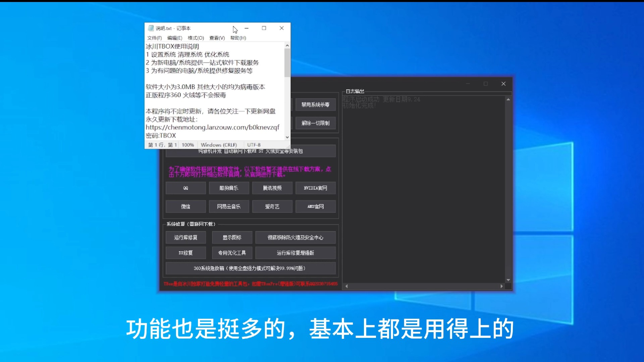This screenshot has height=362, width=644.
Task: Click the 专用优化工具 button
Action: (232, 253)
